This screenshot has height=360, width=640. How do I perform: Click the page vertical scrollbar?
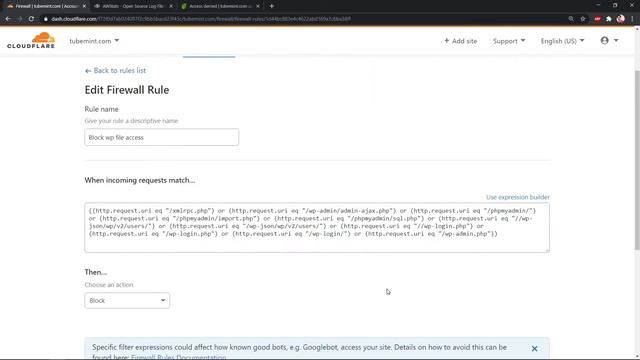(637, 159)
